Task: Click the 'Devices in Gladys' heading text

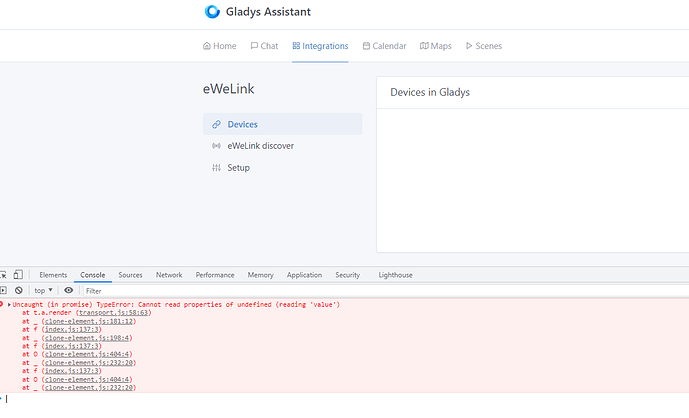Action: [x=430, y=92]
